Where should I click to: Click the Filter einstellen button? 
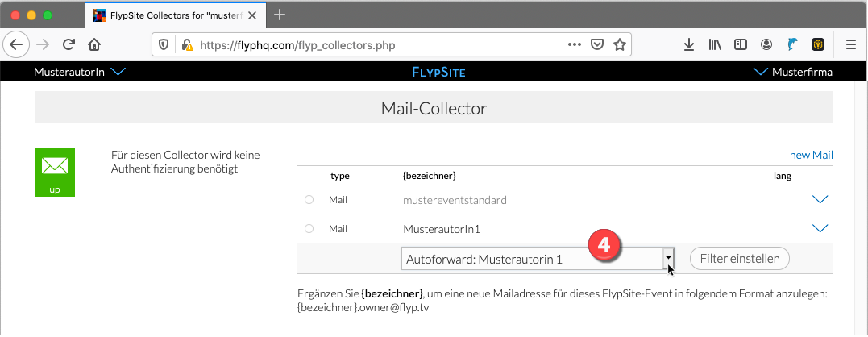(x=740, y=259)
